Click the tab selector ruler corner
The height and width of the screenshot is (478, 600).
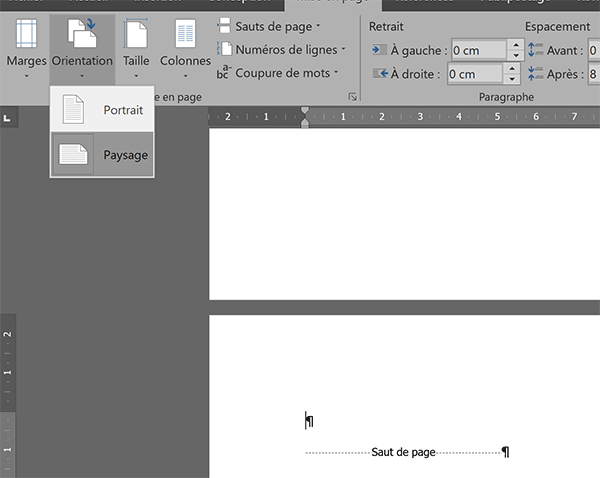[7, 118]
